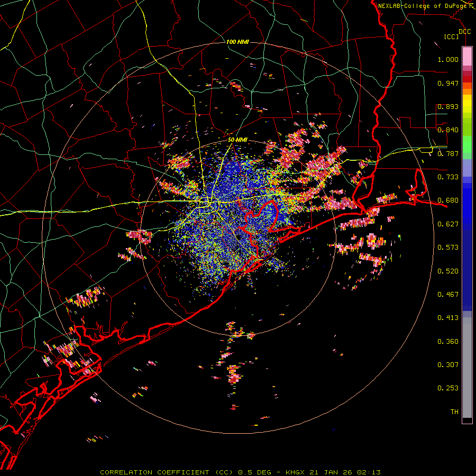Image resolution: width=476 pixels, height=476 pixels.
Task: Click the 02:13 timestamp in the footer
Action: point(369,472)
